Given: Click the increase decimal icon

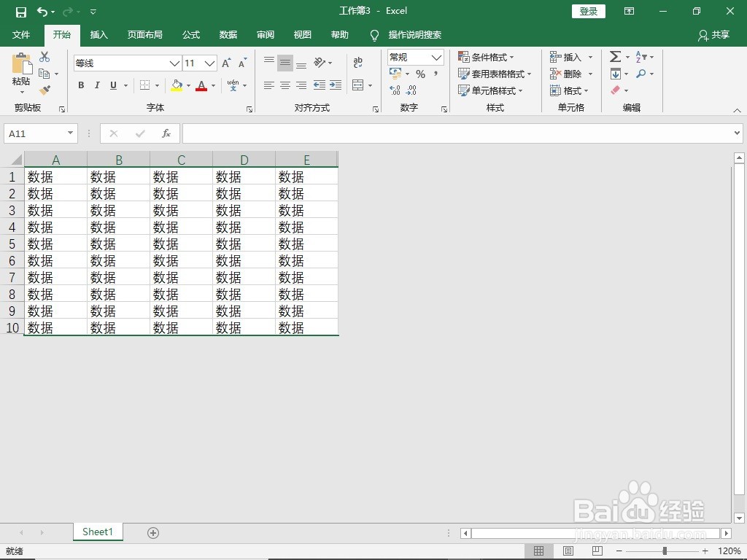Looking at the screenshot, I should [394, 90].
